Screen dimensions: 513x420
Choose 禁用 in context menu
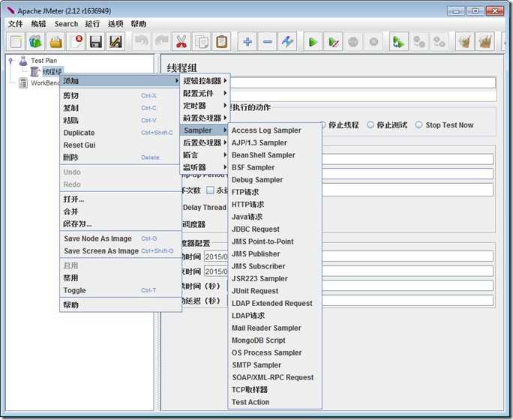point(120,278)
